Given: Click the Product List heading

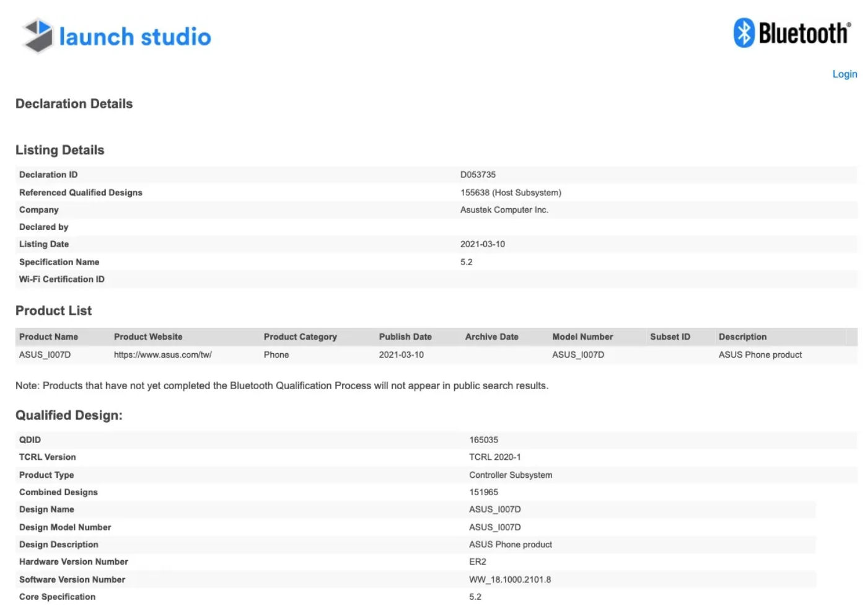Looking at the screenshot, I should tap(53, 310).
